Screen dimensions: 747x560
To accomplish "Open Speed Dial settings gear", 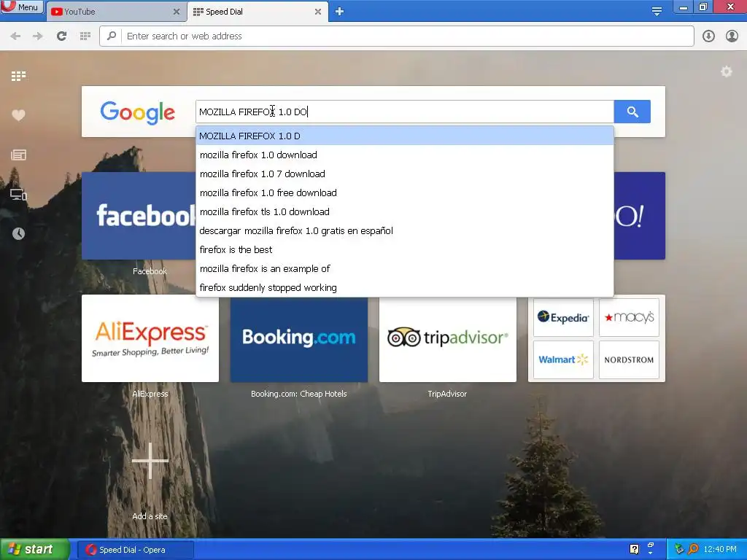I will pyautogui.click(x=726, y=72).
